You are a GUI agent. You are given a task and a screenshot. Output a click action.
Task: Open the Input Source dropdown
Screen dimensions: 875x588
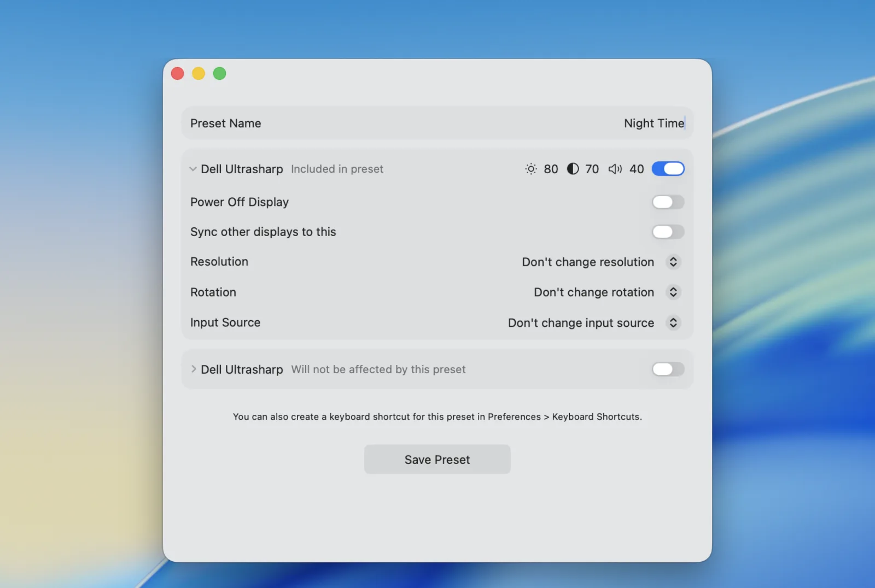[x=673, y=323]
